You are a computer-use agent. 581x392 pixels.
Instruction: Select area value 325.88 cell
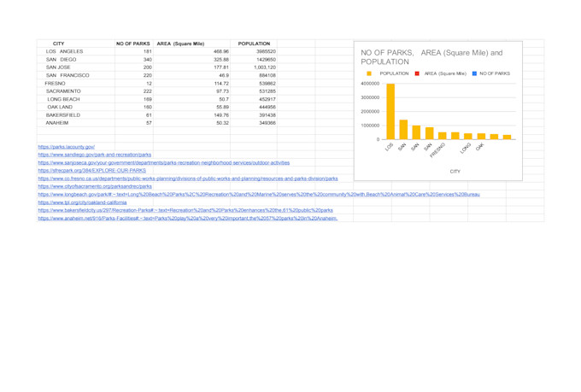[191, 59]
